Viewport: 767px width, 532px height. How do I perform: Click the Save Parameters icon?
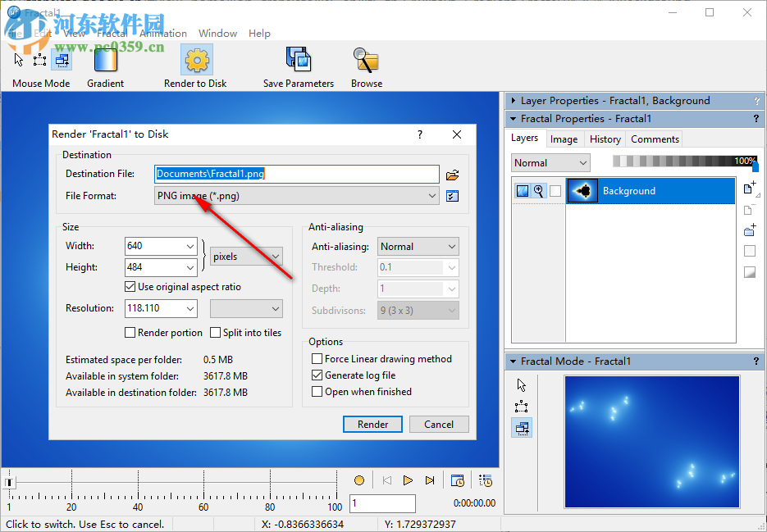click(x=299, y=61)
